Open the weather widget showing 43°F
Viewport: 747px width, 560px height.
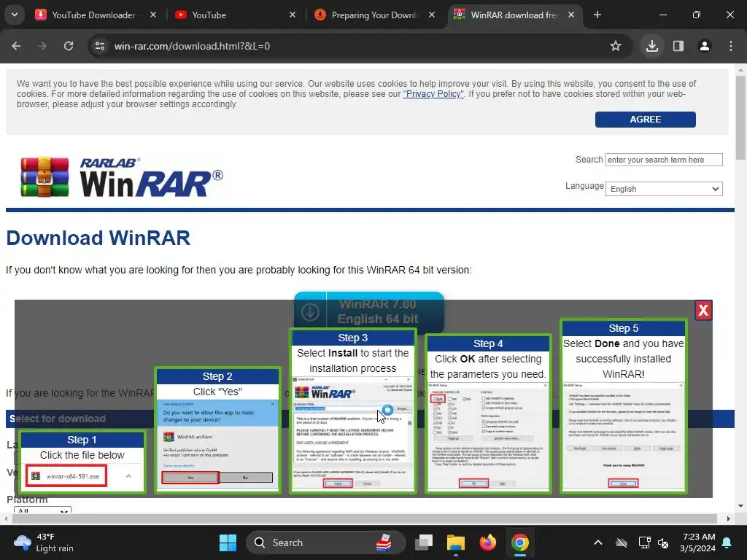pyautogui.click(x=44, y=542)
